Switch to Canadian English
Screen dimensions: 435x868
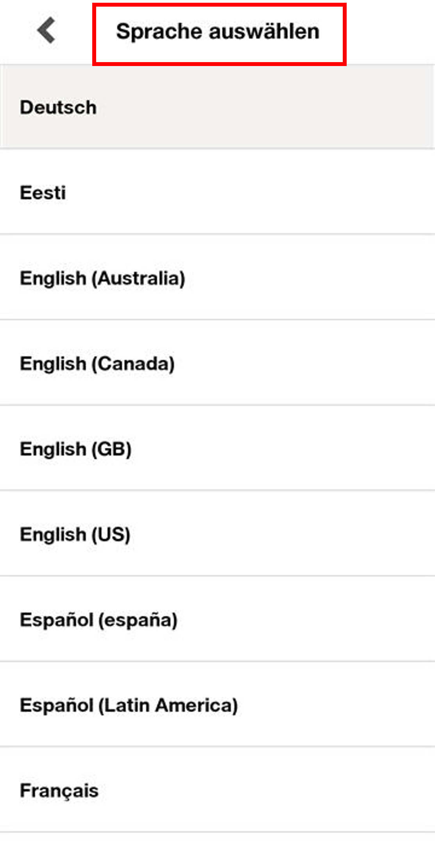click(x=217, y=363)
